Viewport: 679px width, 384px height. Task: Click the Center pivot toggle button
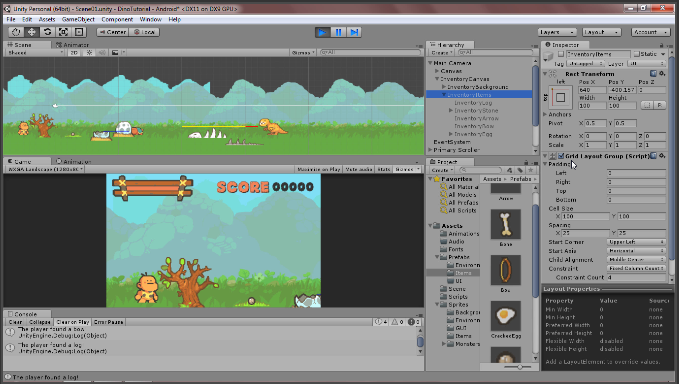(x=113, y=32)
